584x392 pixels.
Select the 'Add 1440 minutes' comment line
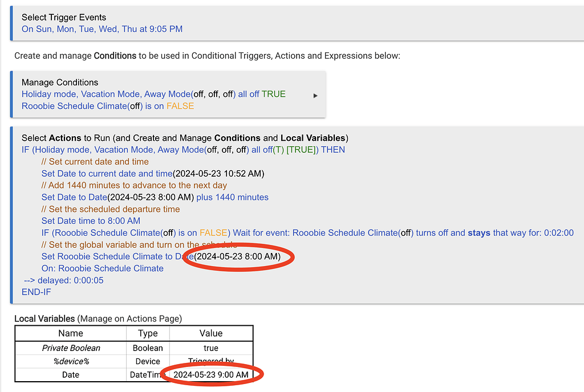(134, 185)
